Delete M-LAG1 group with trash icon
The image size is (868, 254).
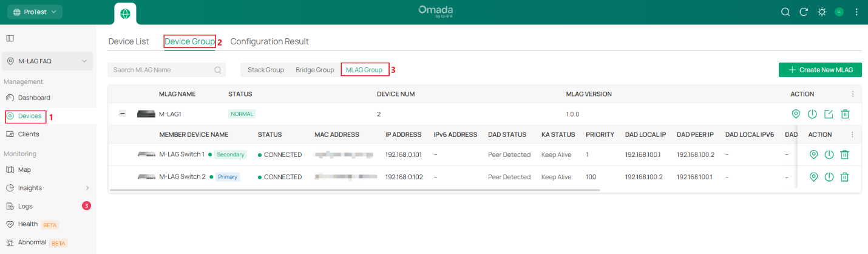coord(845,114)
